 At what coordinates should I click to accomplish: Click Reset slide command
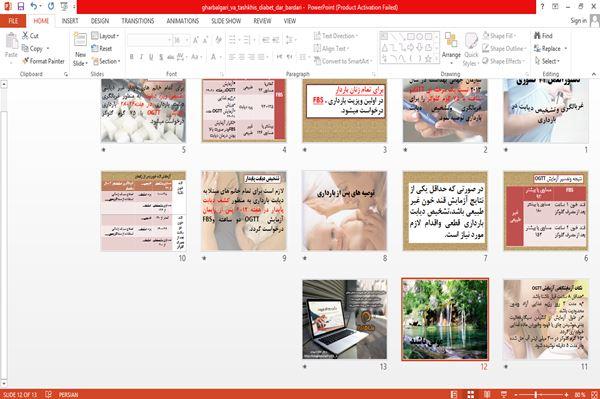click(102, 49)
